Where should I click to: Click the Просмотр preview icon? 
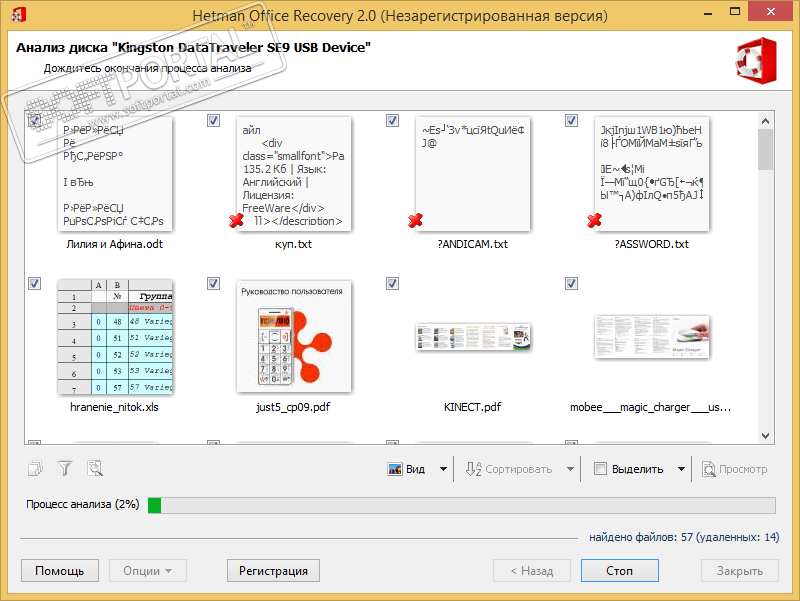point(709,469)
